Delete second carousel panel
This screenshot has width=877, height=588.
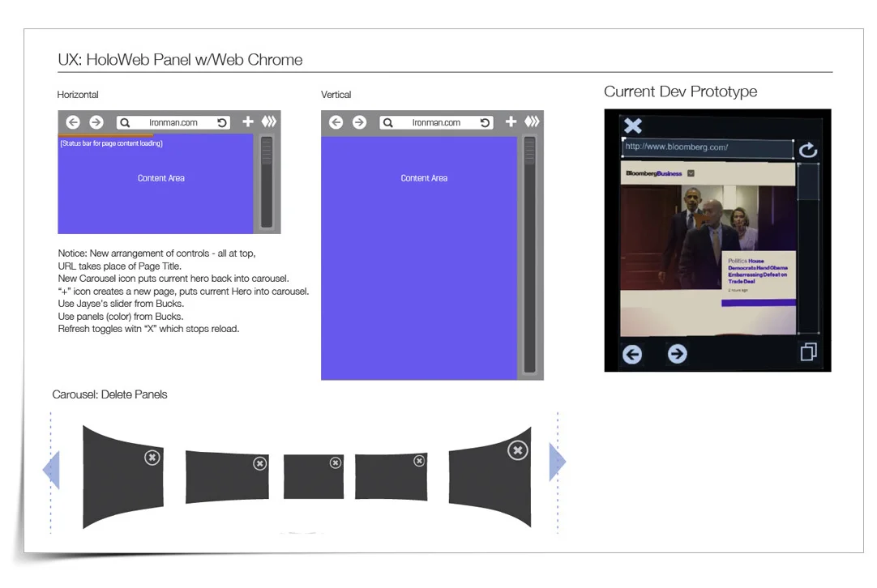click(x=259, y=463)
